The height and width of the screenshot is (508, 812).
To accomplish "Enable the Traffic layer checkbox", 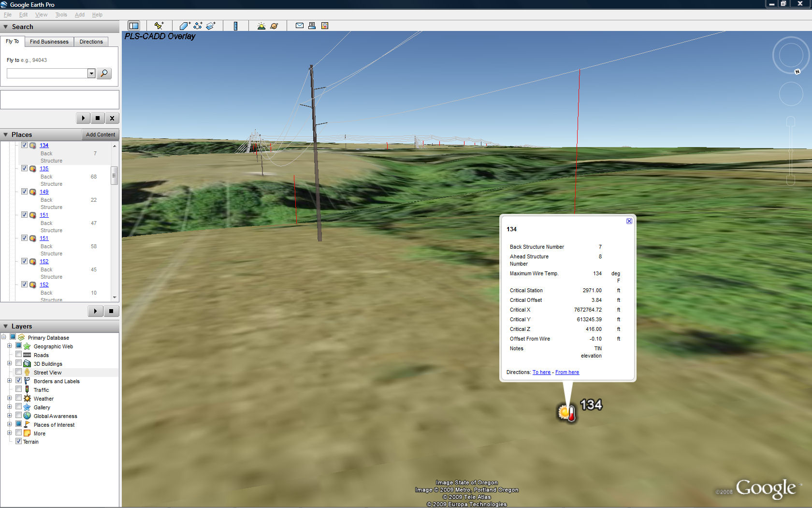I will [x=18, y=389].
